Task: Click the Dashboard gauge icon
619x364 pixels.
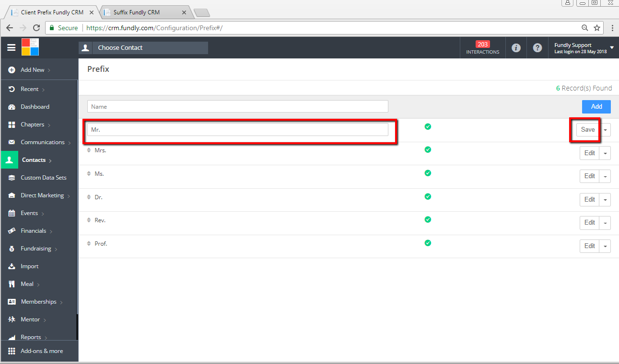Action: (12, 107)
